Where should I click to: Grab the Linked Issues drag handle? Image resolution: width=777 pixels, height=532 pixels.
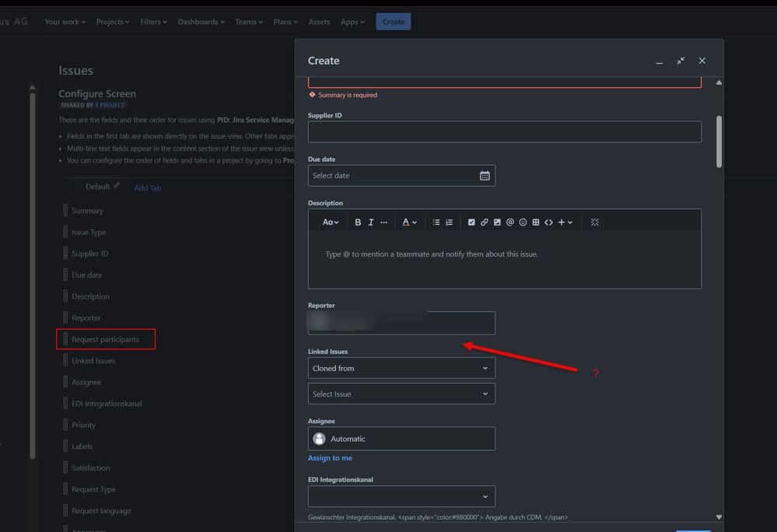coord(65,361)
